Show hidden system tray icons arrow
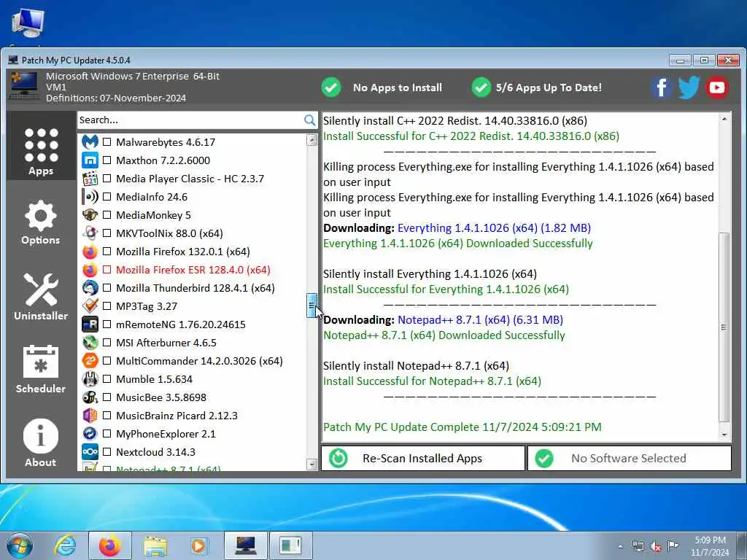Viewport: 747px width, 560px height. [x=620, y=546]
